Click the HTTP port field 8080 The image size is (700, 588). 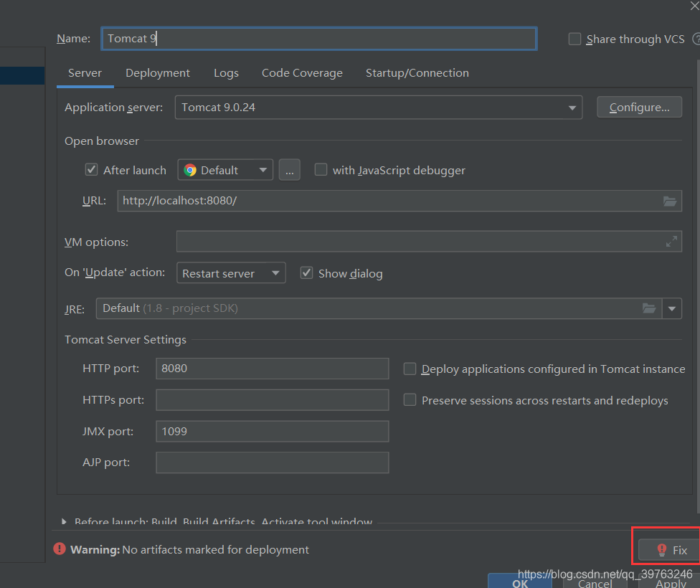[x=273, y=369]
